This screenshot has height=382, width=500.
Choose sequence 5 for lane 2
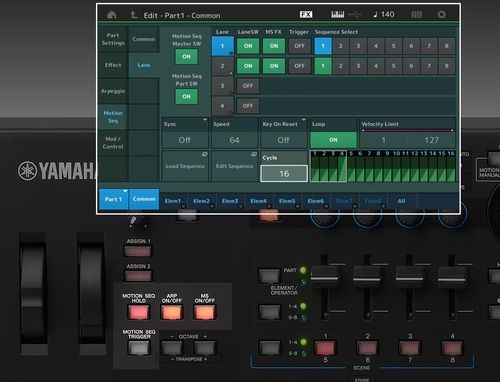pos(394,66)
